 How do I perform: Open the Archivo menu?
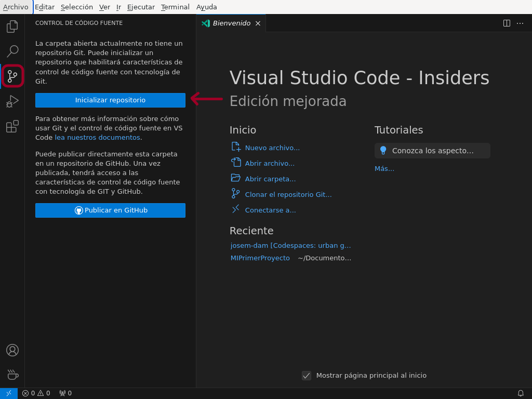(16, 7)
